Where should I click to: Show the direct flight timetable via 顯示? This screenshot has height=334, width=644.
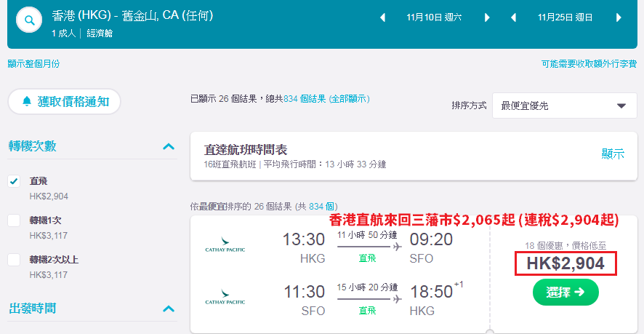pyautogui.click(x=613, y=154)
